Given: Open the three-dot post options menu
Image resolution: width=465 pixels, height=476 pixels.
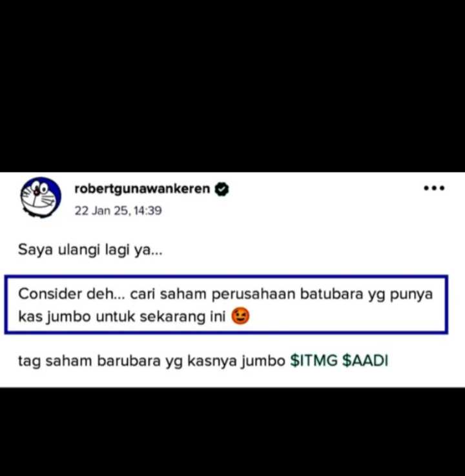Looking at the screenshot, I should pos(434,188).
